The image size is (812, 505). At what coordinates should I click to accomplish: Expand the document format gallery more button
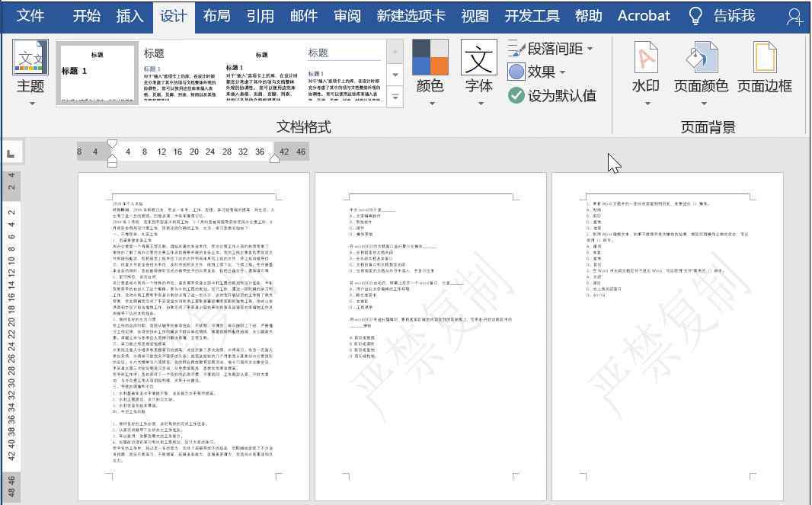(x=395, y=97)
